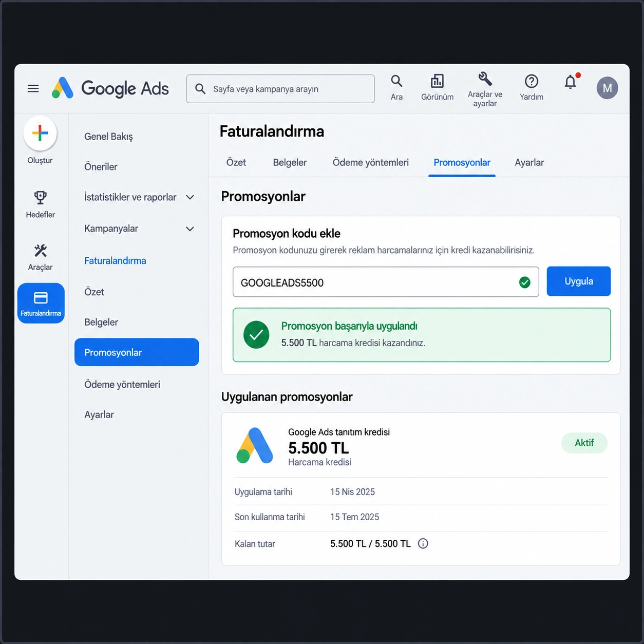
Task: Switch to the Belgeler tab
Action: point(290,162)
